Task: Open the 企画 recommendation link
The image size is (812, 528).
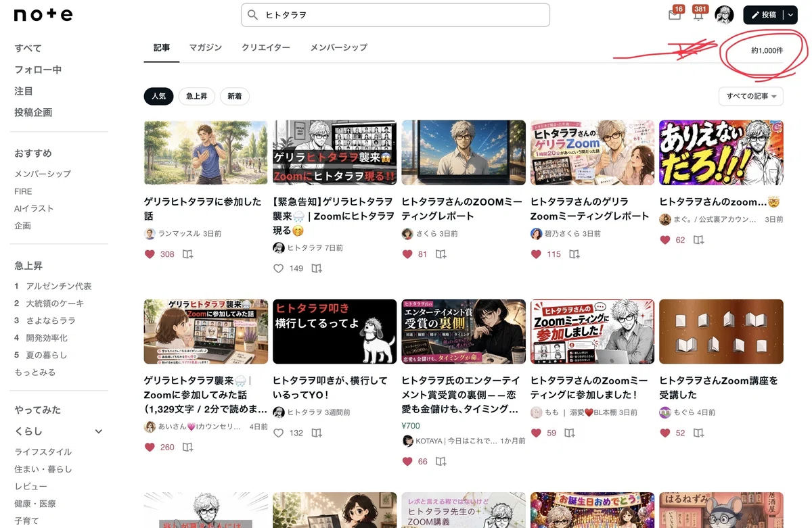Action: [22, 226]
